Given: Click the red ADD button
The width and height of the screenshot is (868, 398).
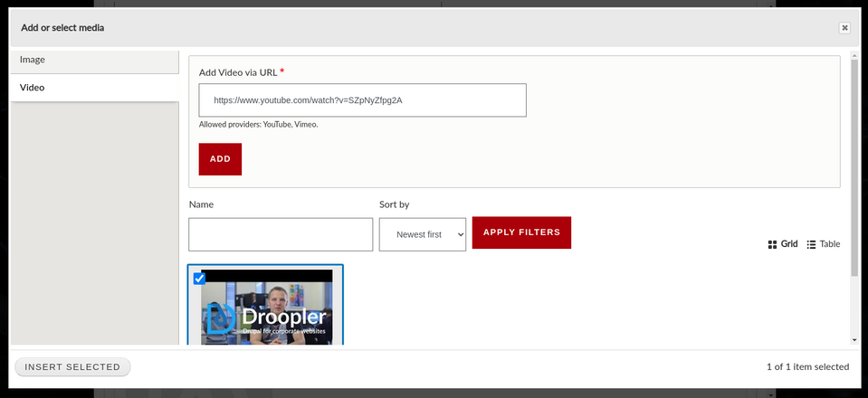Looking at the screenshot, I should point(220,159).
